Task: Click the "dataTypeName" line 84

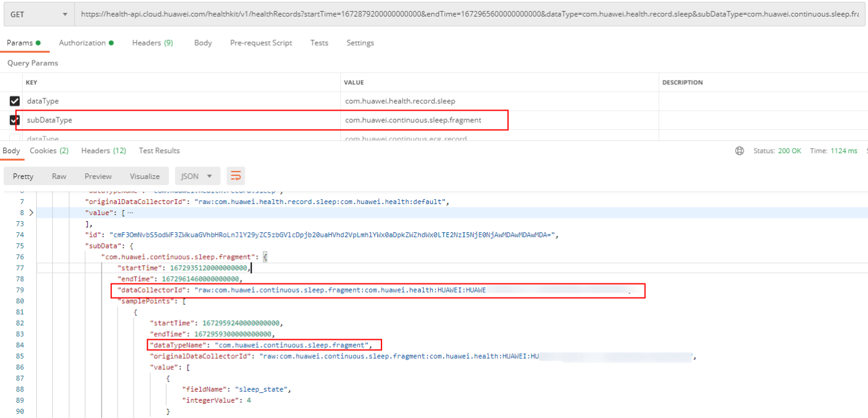Action: pos(261,345)
